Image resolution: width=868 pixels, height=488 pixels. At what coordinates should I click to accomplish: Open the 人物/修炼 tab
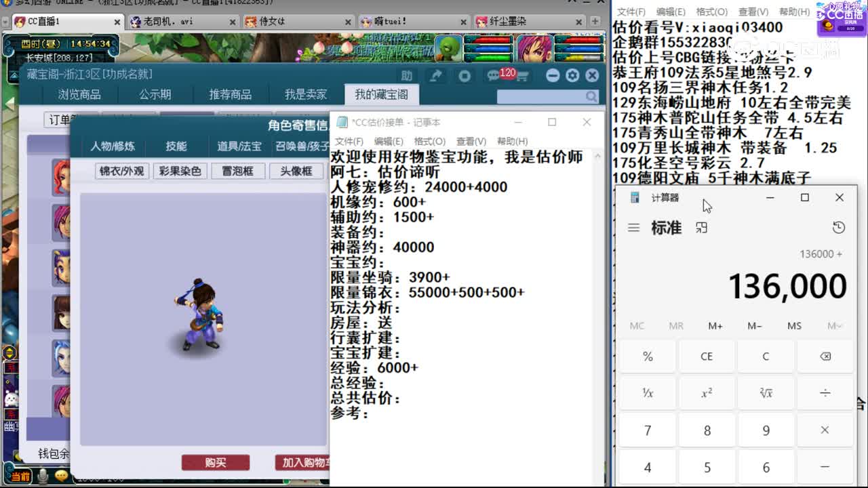pyautogui.click(x=113, y=146)
